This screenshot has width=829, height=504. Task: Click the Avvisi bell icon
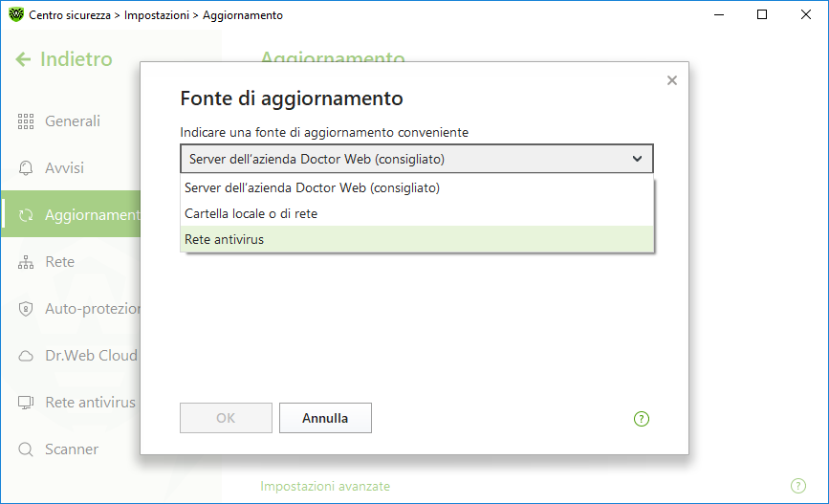click(x=26, y=168)
